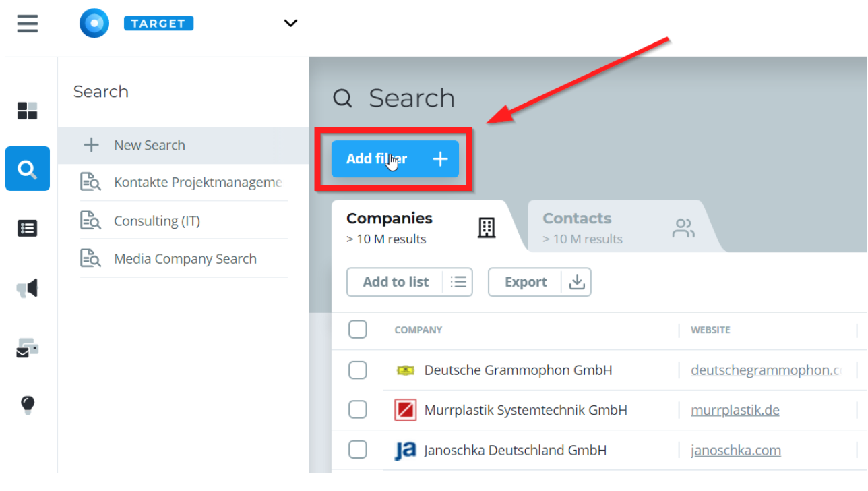Viewport: 868px width, 491px height.
Task: Open the Add to list dropdown icon
Action: (458, 282)
